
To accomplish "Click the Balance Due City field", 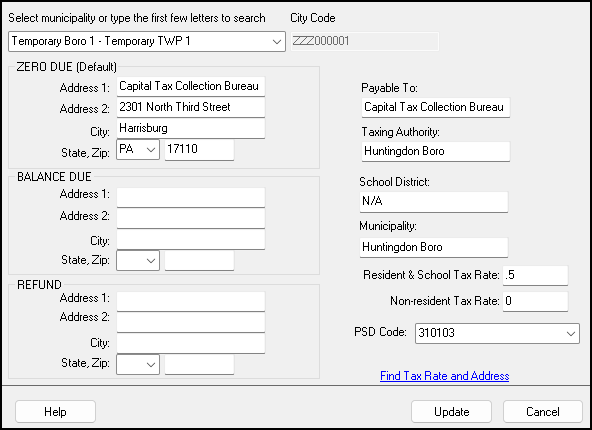I will (191, 239).
